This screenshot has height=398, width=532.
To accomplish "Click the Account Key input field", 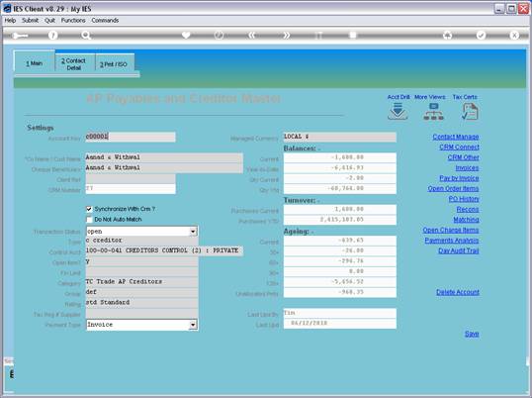I will click(131, 137).
